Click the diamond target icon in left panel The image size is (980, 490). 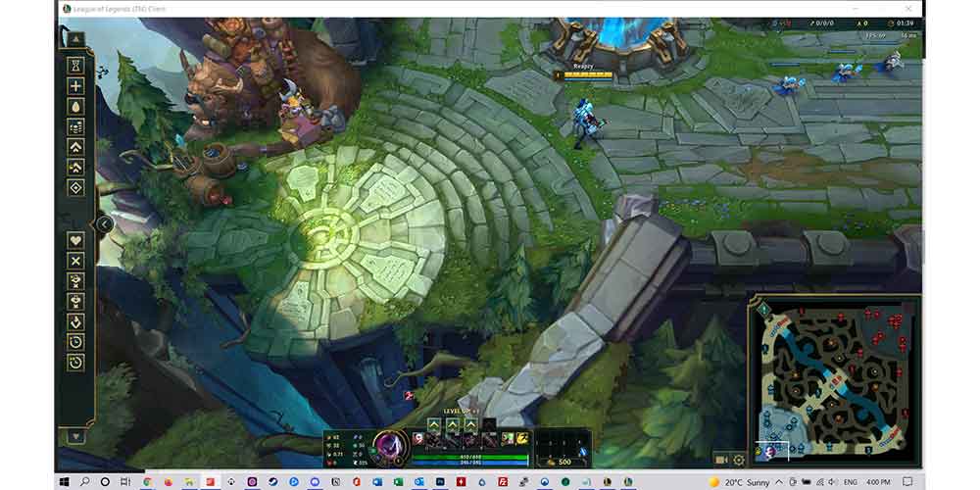point(75,187)
